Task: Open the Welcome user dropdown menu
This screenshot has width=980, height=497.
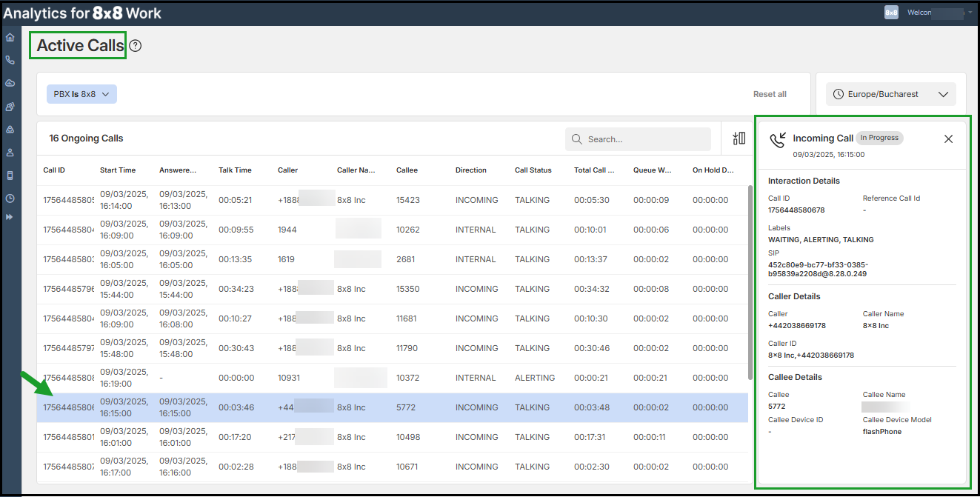Action: pos(941,13)
